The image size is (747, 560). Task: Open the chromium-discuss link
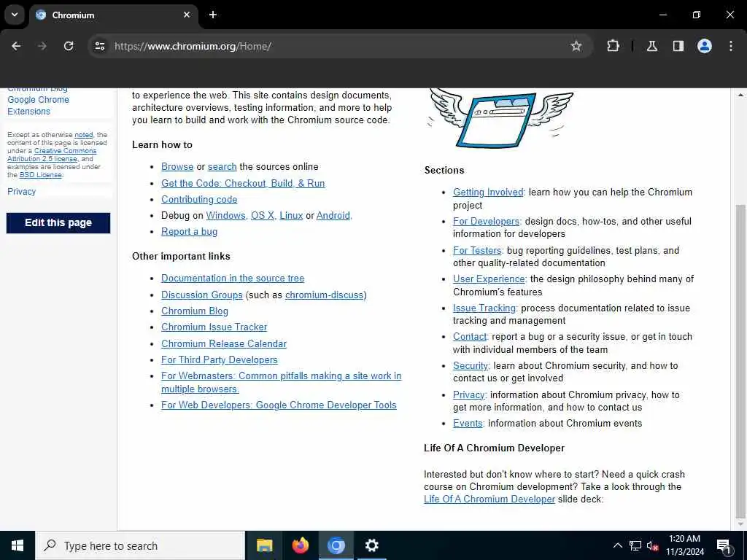click(325, 295)
